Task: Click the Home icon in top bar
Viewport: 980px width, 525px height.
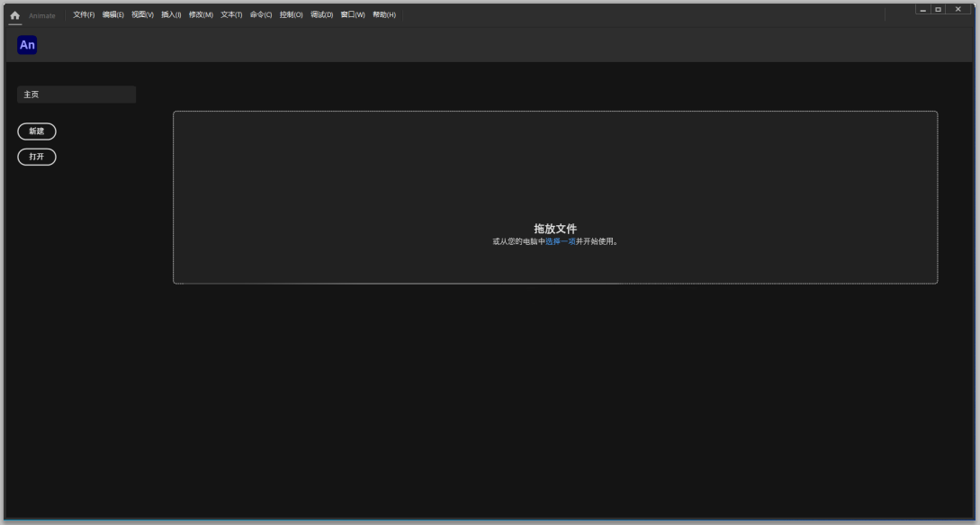Action: 14,15
